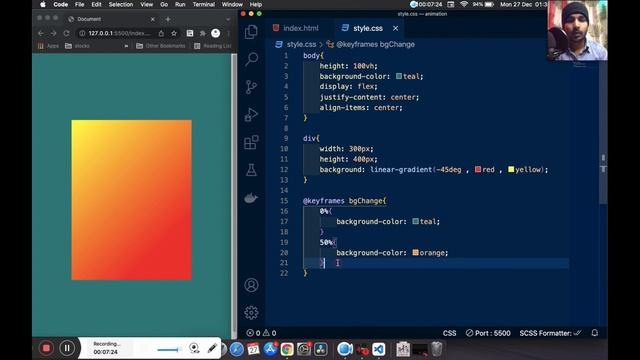Open the red color swatch on line 12

point(478,169)
